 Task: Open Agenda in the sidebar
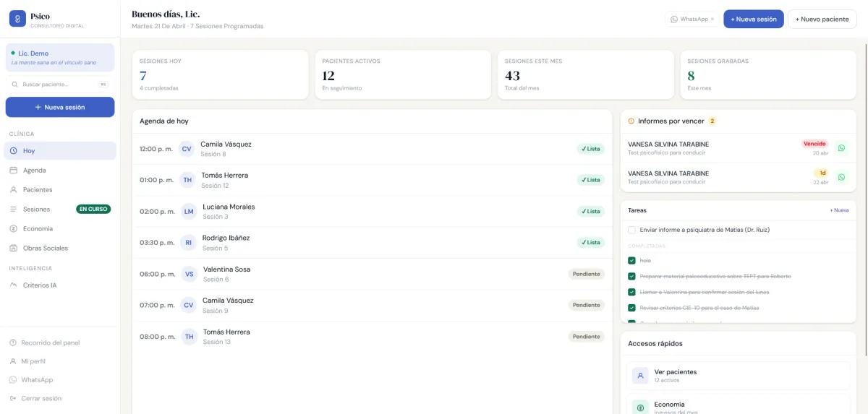pyautogui.click(x=34, y=171)
